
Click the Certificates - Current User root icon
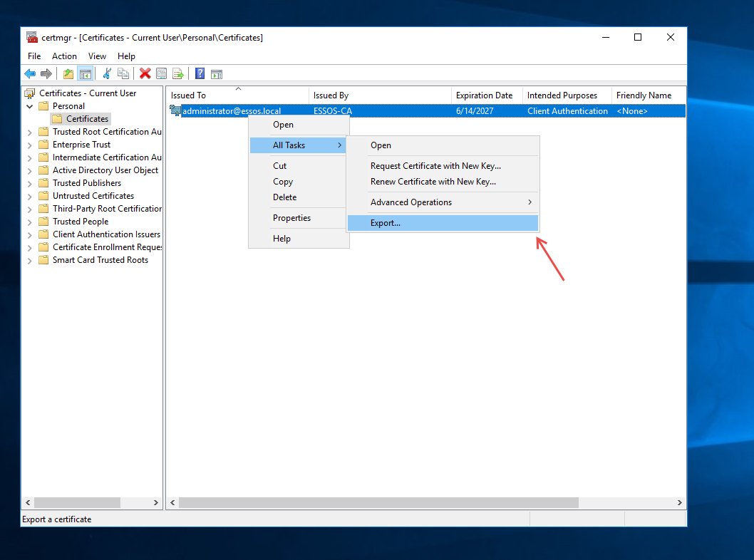tap(30, 93)
